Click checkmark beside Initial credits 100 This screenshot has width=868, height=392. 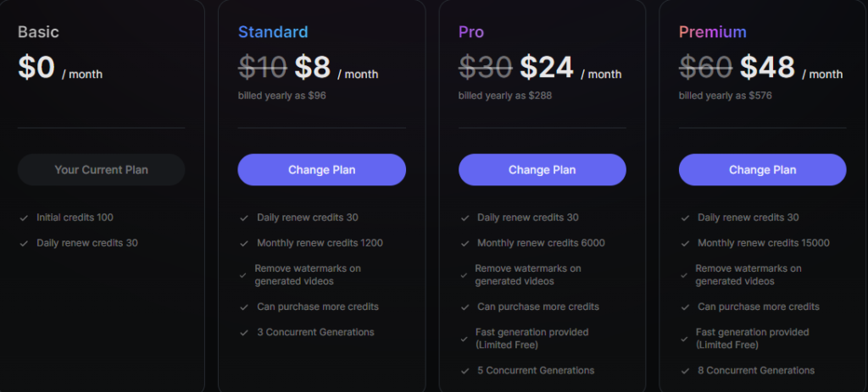(x=24, y=218)
